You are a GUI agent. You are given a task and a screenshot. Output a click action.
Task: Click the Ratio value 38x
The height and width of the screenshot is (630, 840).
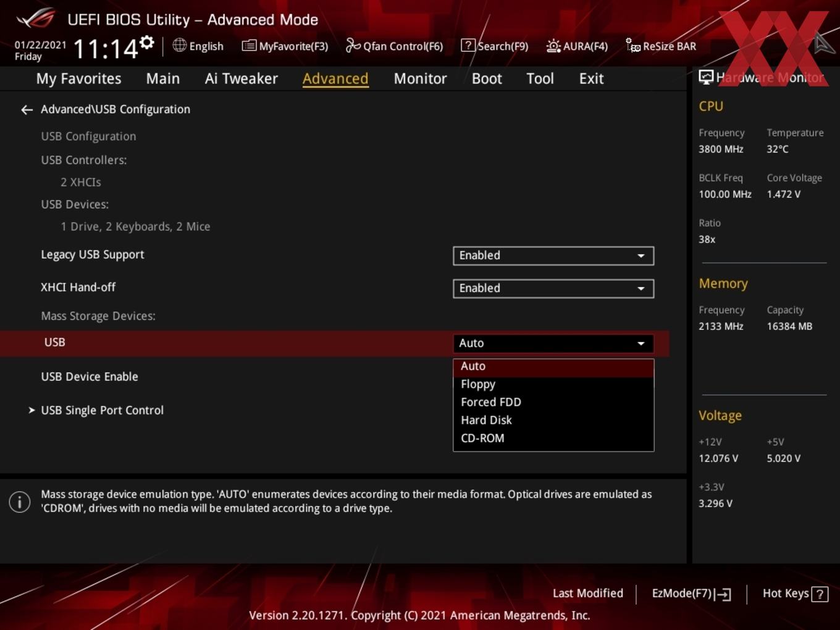[x=707, y=239]
